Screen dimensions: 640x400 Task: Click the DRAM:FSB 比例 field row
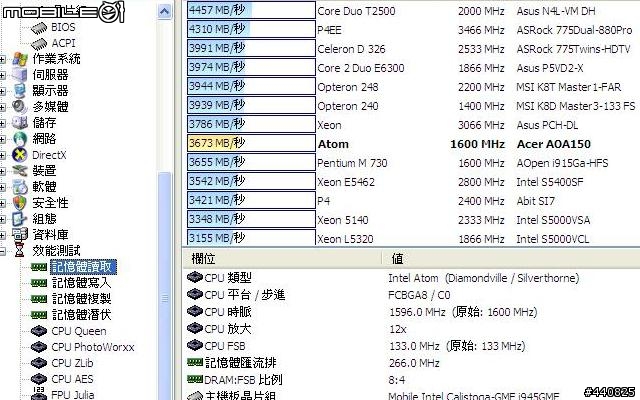point(411,380)
